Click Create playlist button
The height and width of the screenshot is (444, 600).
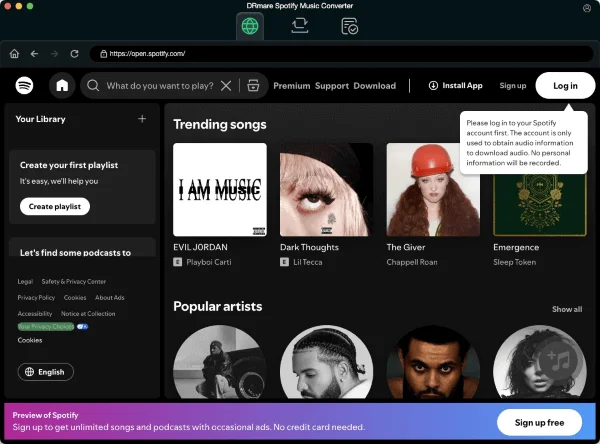(x=55, y=206)
